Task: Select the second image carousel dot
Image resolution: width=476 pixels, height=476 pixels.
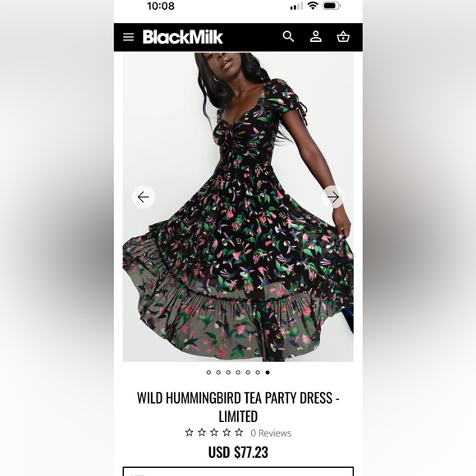Action: point(218,373)
